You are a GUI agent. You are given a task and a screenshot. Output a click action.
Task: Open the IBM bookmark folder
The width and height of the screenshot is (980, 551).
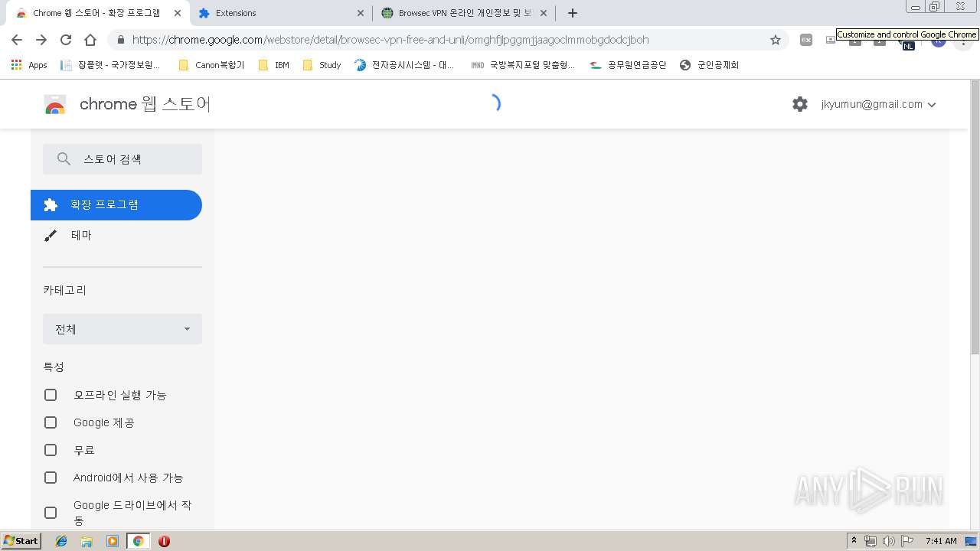274,65
